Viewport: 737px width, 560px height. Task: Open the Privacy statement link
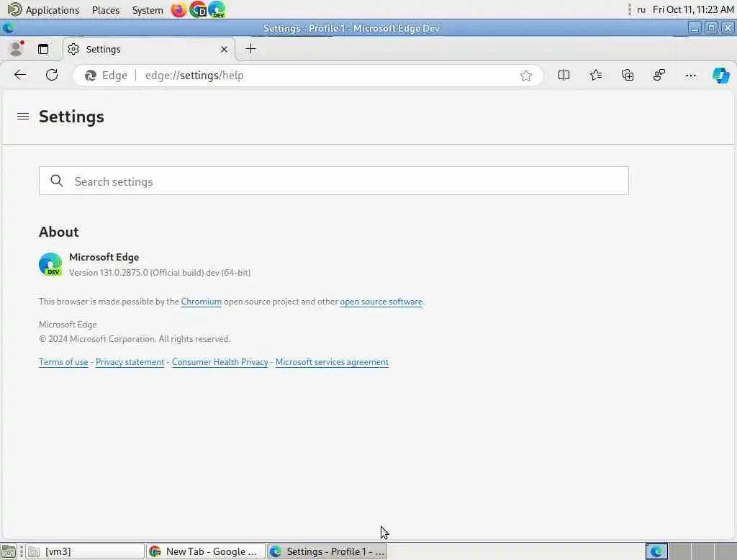pos(130,362)
